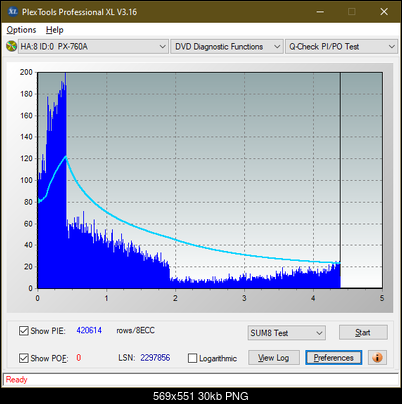
Task: Close the PlexTools Professional window
Action: (384, 12)
